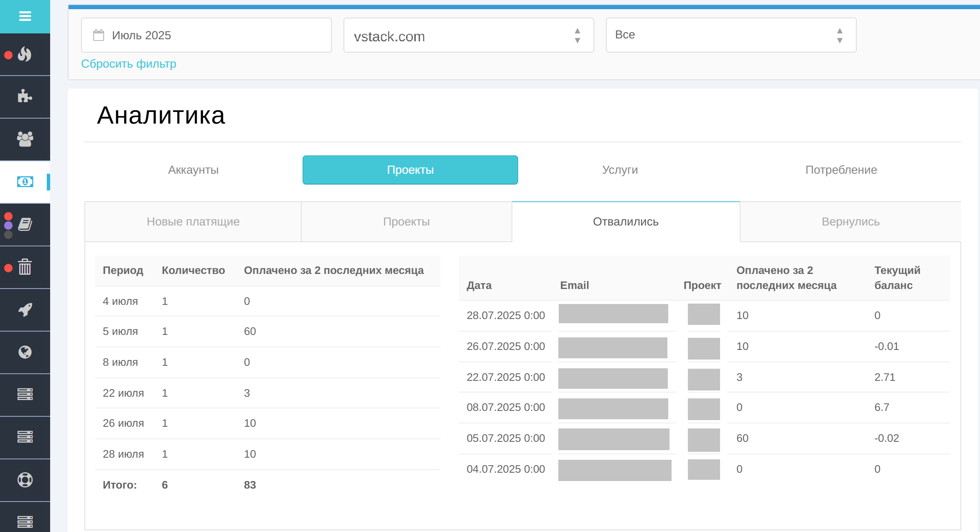Click the Текущий баланс column header

pos(897,278)
